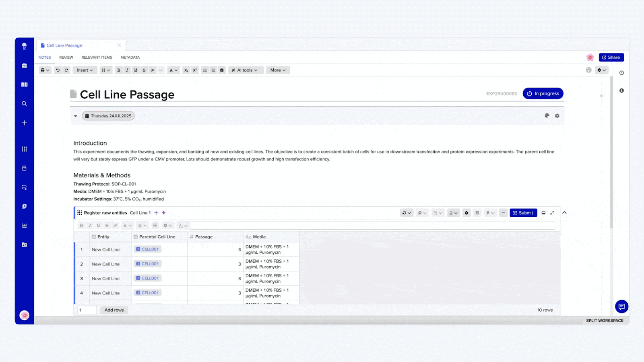The width and height of the screenshot is (644, 362).
Task: Open the entry color palette icon
Action: point(547,116)
